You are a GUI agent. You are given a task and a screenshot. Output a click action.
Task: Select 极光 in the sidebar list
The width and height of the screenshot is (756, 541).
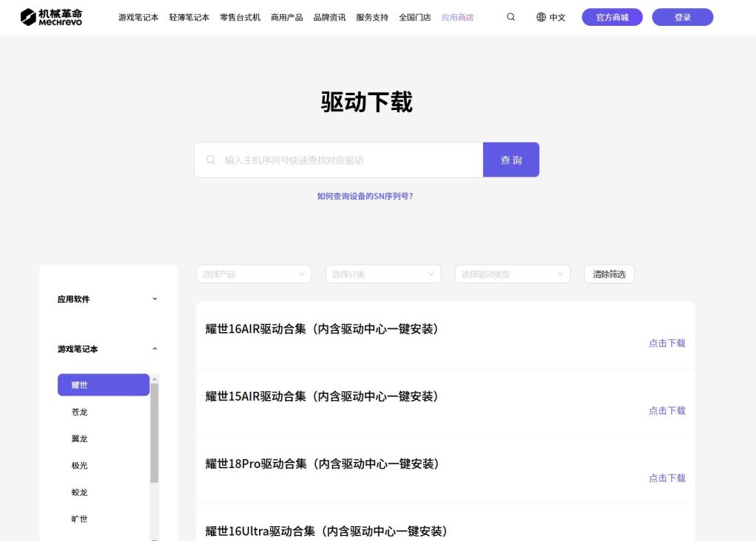coord(80,465)
